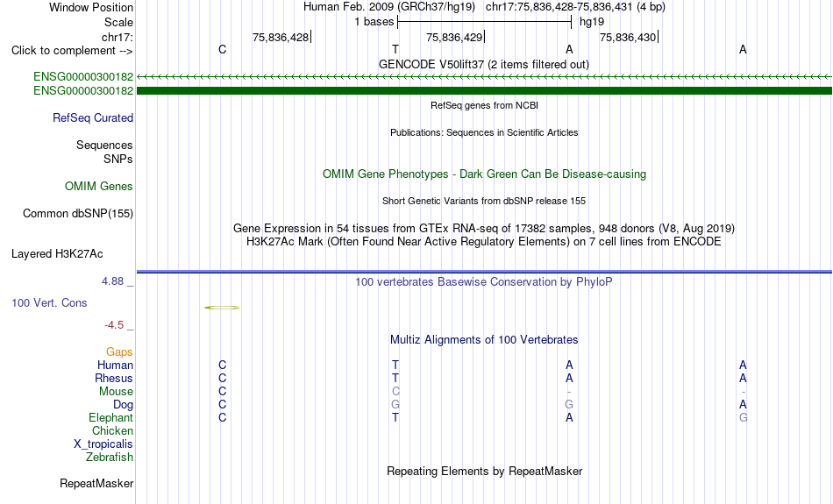Click the SNPs track label

(x=118, y=159)
